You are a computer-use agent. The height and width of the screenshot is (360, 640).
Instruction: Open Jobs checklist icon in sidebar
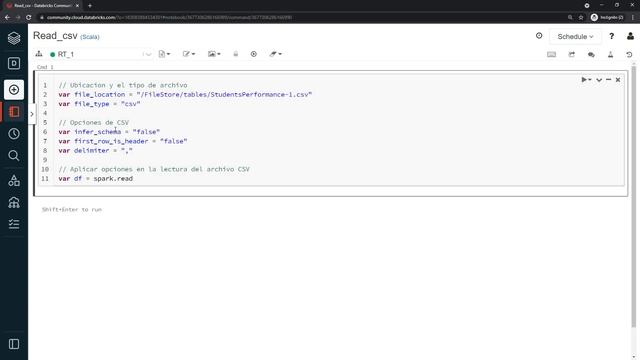[14, 224]
